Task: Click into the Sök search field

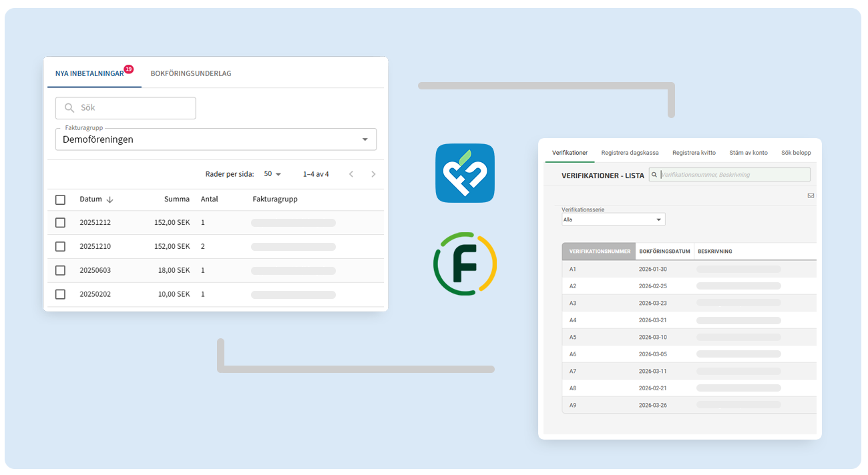Action: pos(126,108)
